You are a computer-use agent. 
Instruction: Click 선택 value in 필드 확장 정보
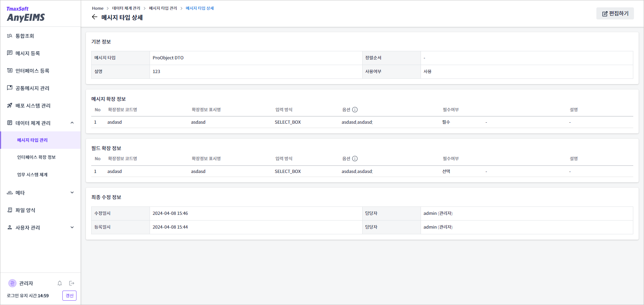tap(446, 171)
